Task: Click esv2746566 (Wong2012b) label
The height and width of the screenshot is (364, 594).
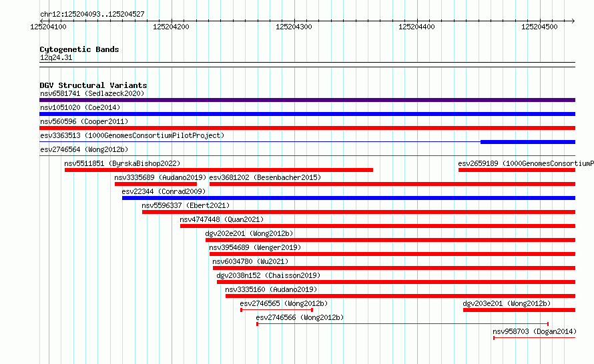Action: [x=300, y=317]
